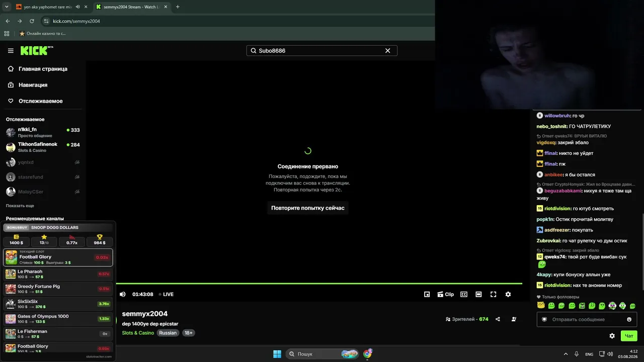Select SixSixSix slot row
Viewport: 644px width, 362px height.
click(58, 304)
